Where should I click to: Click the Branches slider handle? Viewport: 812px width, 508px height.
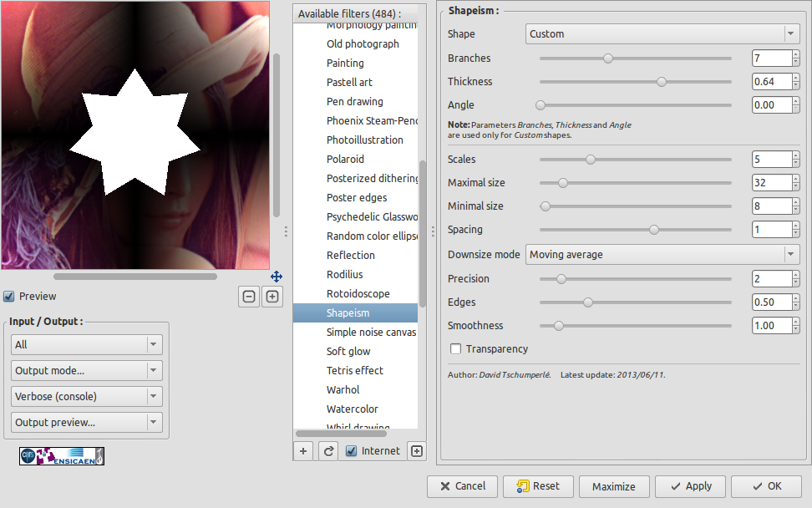point(608,58)
